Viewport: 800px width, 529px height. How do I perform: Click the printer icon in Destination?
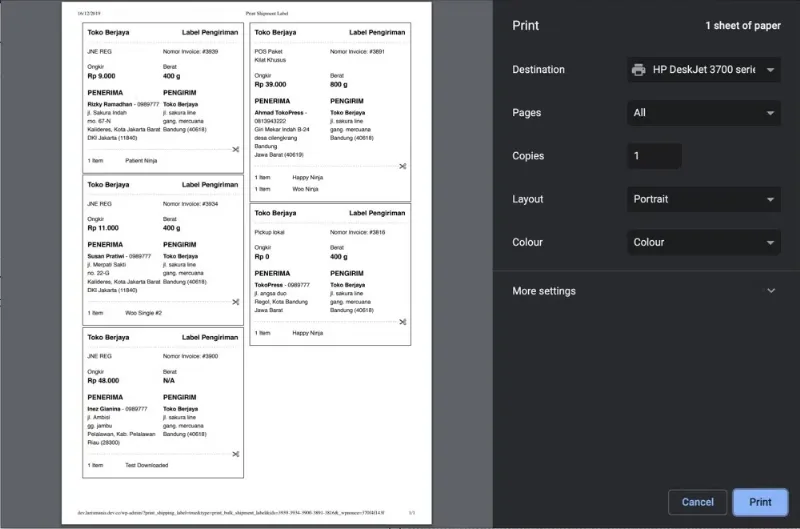pos(638,69)
